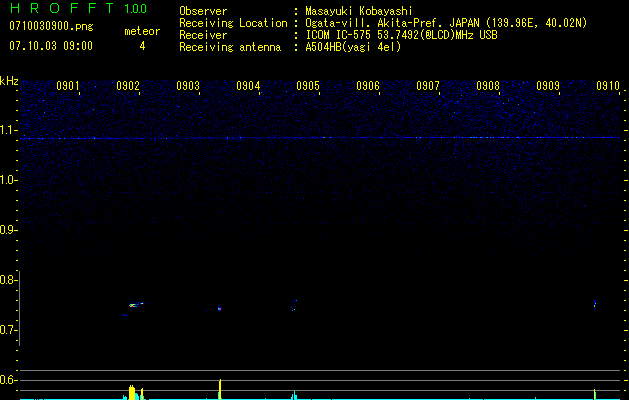
Task: Click the HROFFT 1.0.0 title text
Action: pyautogui.click(x=78, y=8)
